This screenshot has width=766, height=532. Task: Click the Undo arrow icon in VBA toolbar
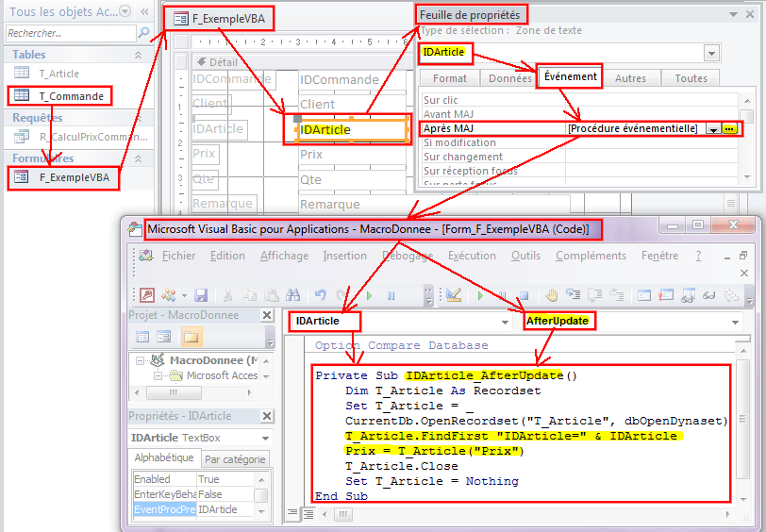(320, 295)
